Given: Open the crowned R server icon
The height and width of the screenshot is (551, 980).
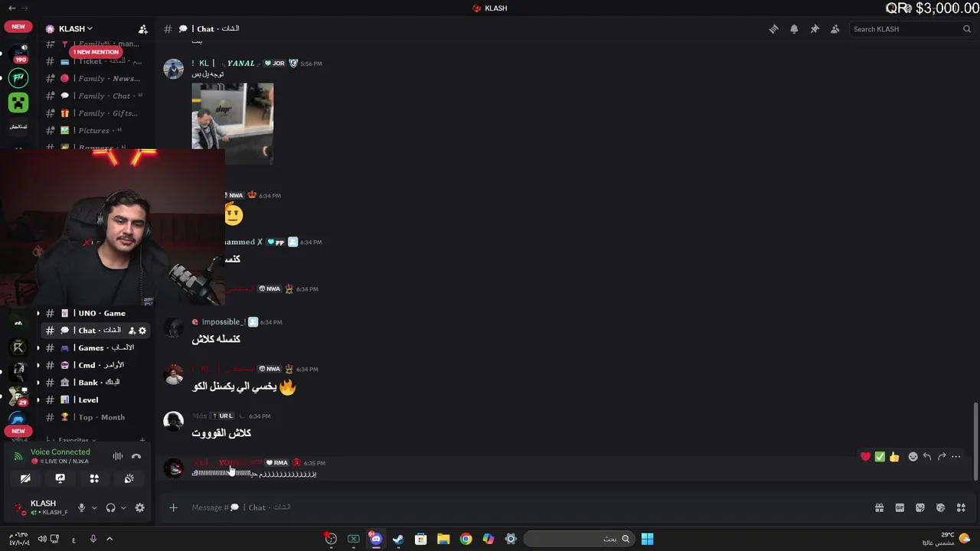Looking at the screenshot, I should [18, 348].
